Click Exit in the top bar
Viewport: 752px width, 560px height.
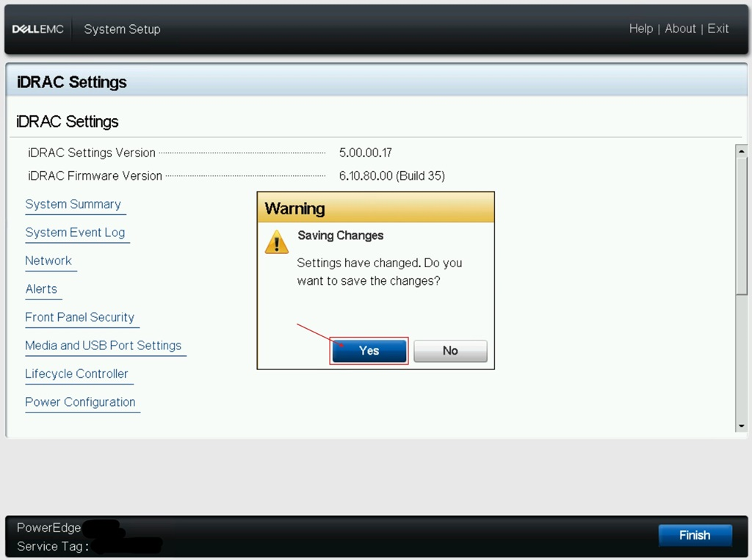[x=718, y=29]
